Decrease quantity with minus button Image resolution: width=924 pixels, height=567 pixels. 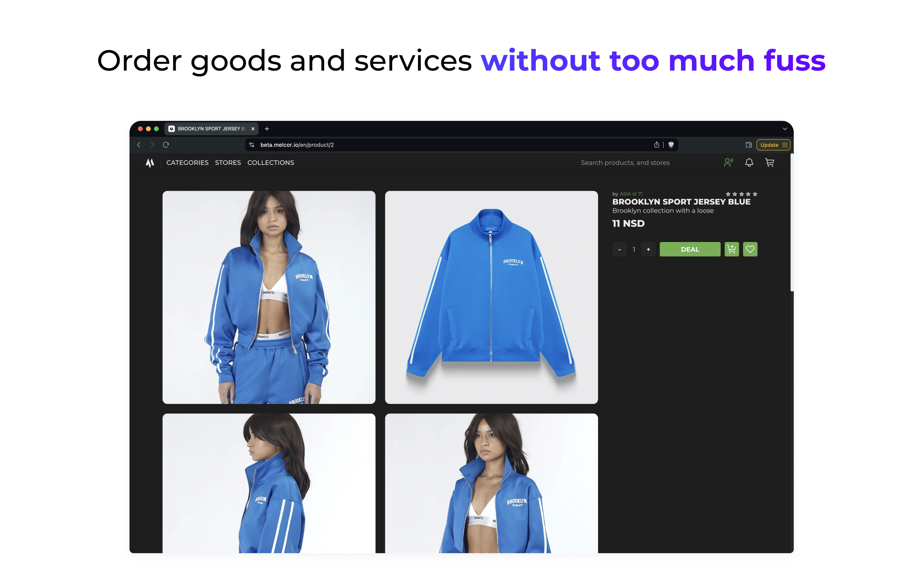pos(619,250)
